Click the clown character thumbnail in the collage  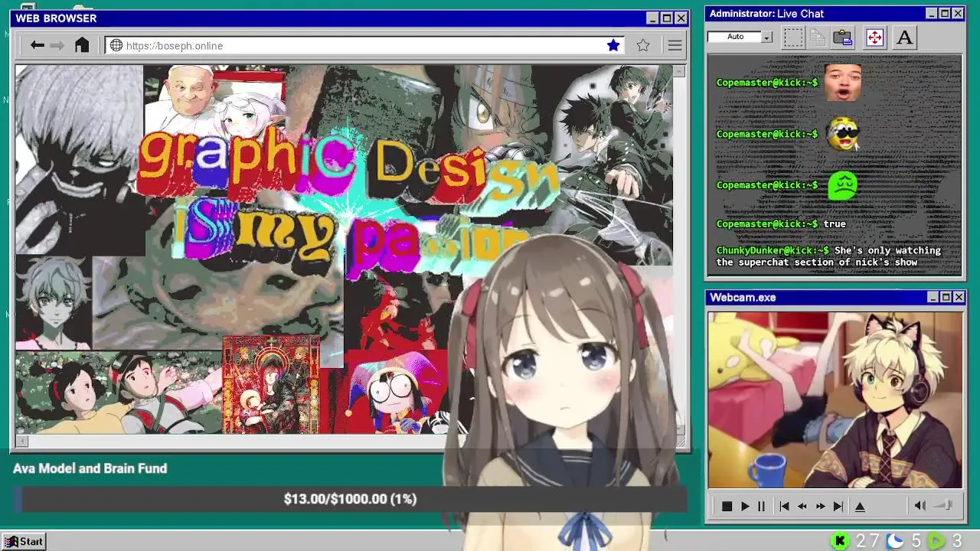[x=396, y=392]
